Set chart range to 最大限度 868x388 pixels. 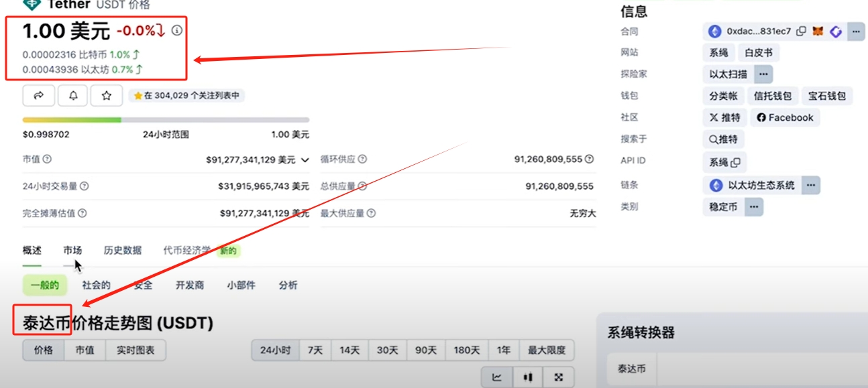pyautogui.click(x=547, y=350)
